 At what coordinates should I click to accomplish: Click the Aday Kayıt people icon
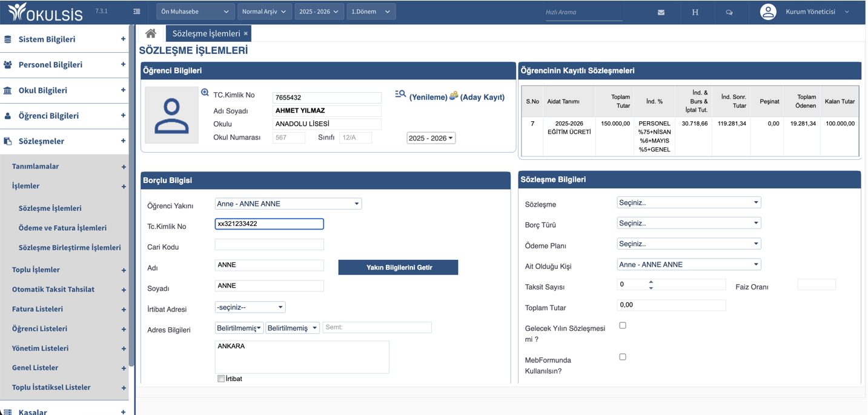(454, 96)
